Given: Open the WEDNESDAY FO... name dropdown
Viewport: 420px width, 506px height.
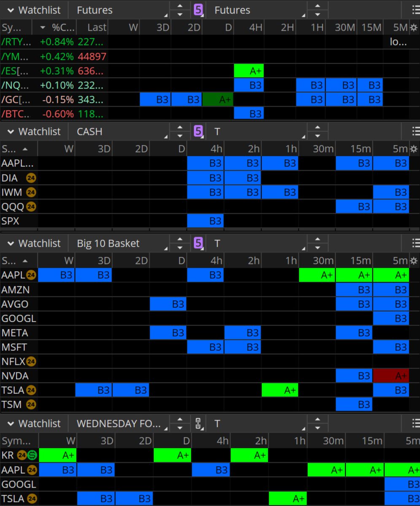Looking at the screenshot, I should 118,423.
